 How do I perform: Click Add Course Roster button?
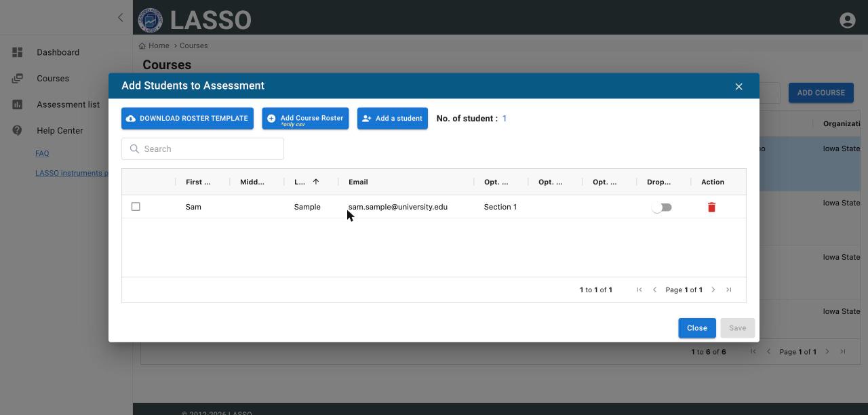pyautogui.click(x=305, y=118)
